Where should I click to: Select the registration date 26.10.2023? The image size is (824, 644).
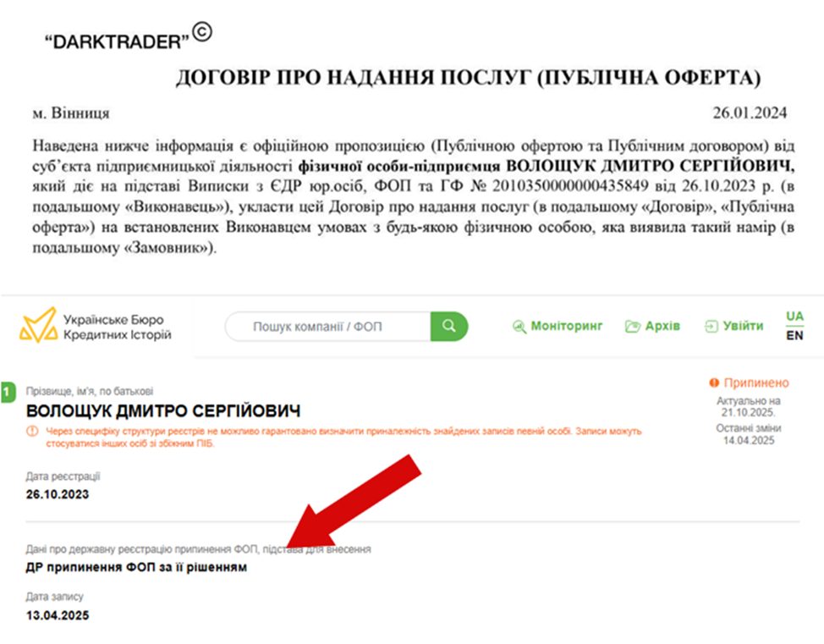pyautogui.click(x=58, y=494)
